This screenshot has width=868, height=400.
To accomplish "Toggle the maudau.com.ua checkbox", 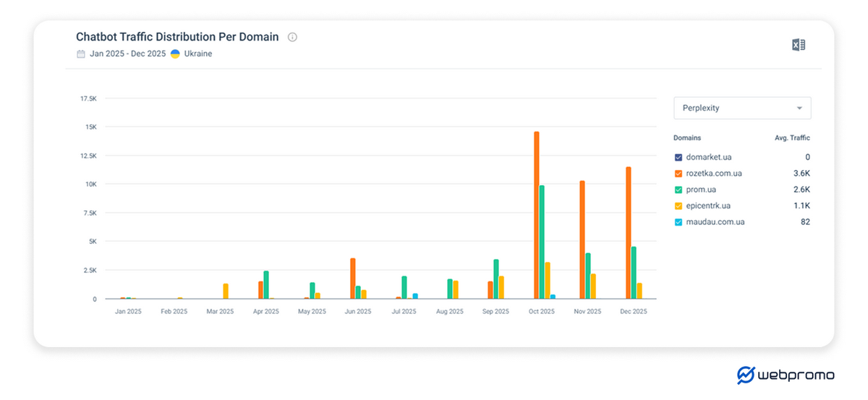I will (678, 222).
